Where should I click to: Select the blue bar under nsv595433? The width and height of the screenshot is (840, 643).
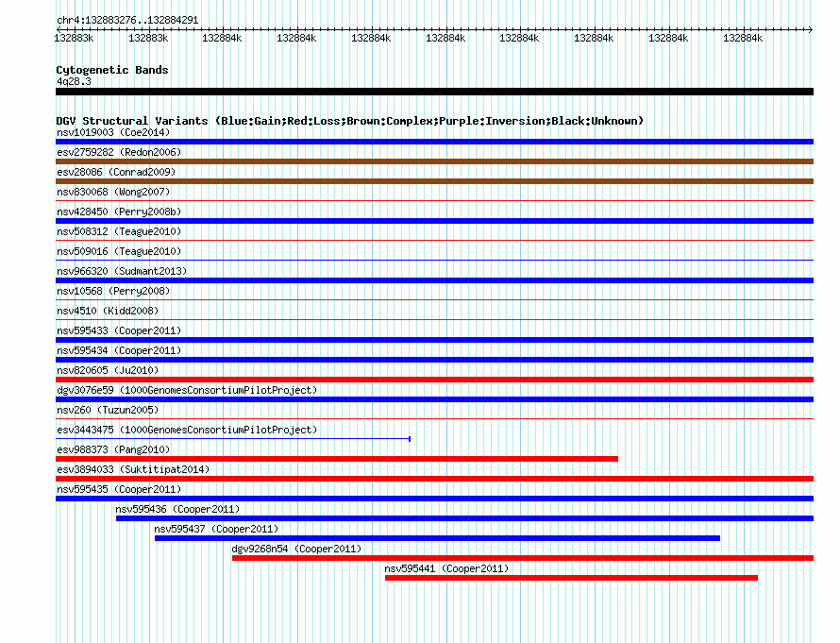[434, 340]
